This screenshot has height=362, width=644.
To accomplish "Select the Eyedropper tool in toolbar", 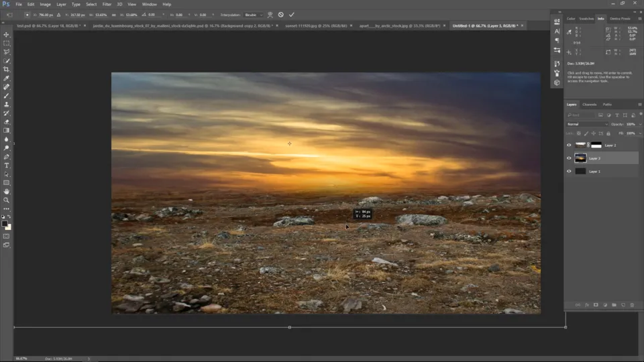I will [6, 78].
